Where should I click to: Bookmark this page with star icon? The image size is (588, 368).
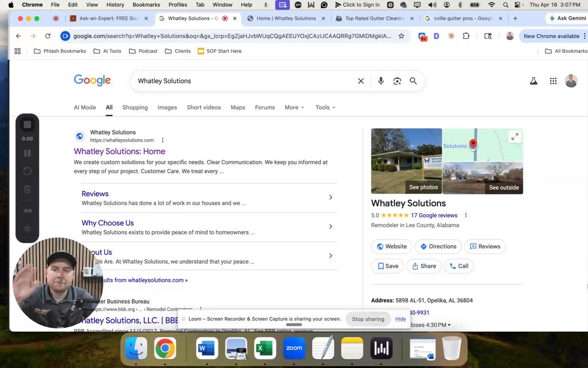(401, 36)
